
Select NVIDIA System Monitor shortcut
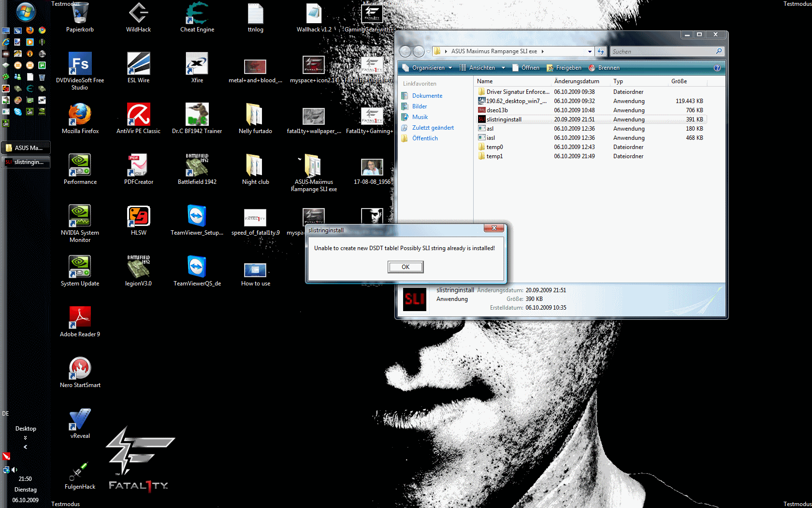(x=80, y=224)
